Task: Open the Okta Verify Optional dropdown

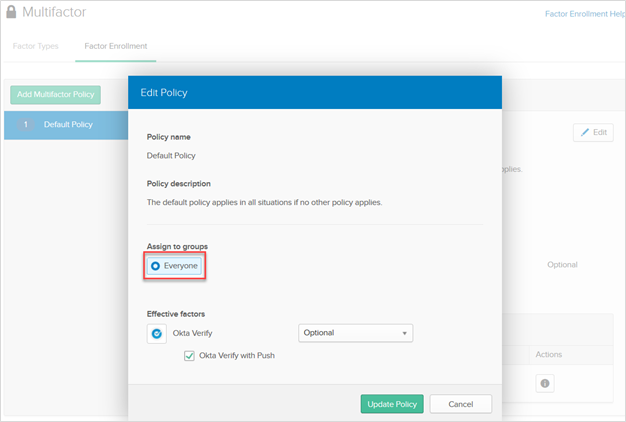Action: tap(355, 333)
